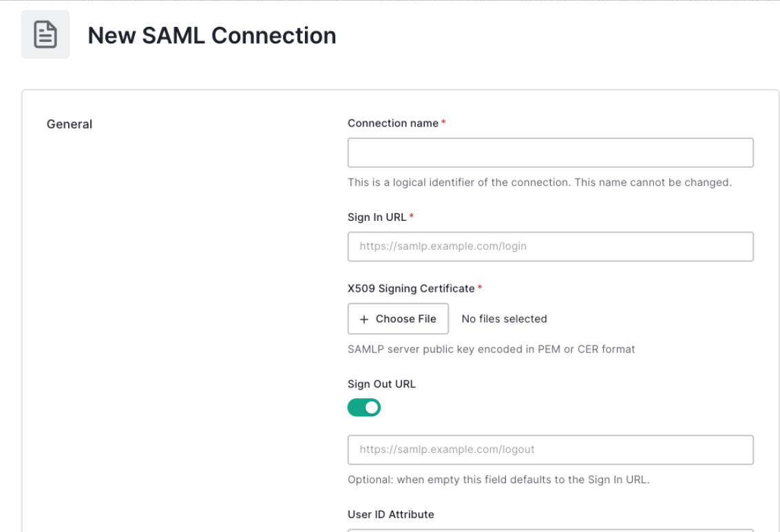
Task: Click the PEM or CER format hint
Action: click(491, 349)
